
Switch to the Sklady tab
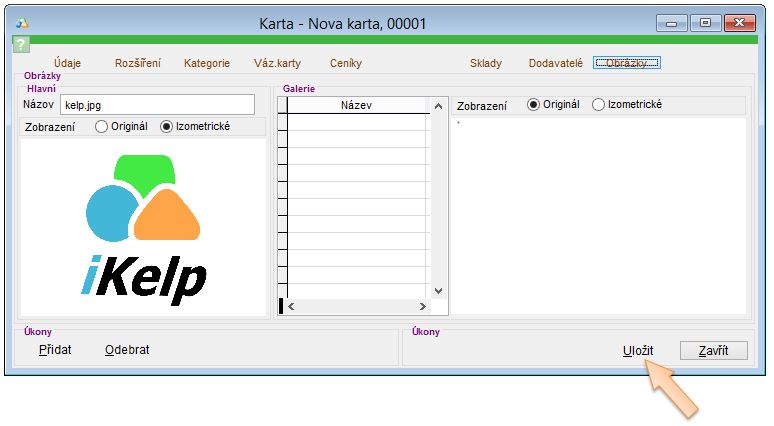click(x=486, y=63)
